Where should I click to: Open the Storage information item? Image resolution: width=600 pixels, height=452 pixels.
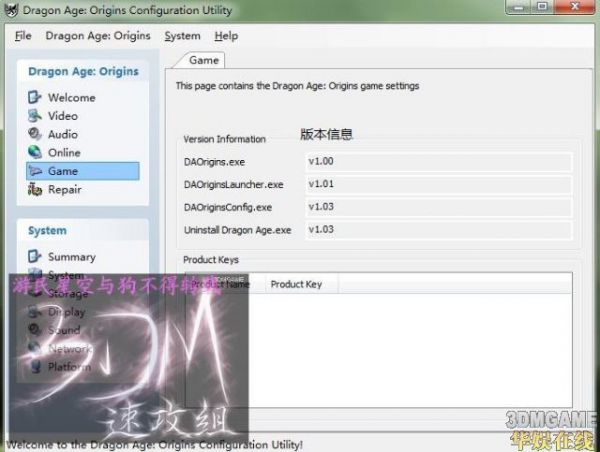point(68,293)
